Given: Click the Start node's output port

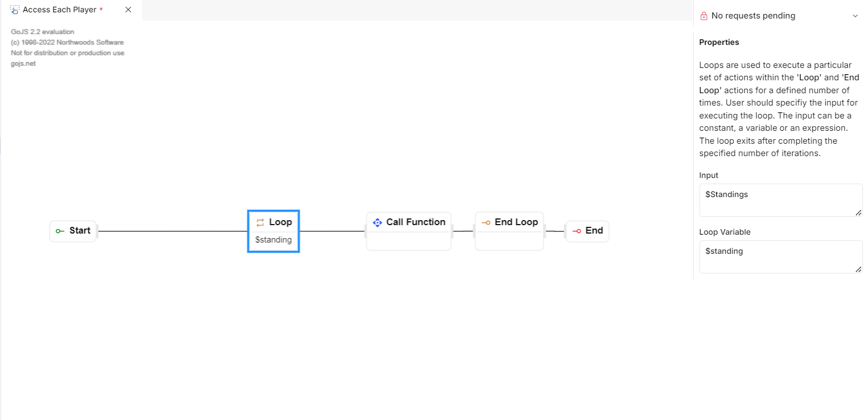Looking at the screenshot, I should (x=97, y=231).
